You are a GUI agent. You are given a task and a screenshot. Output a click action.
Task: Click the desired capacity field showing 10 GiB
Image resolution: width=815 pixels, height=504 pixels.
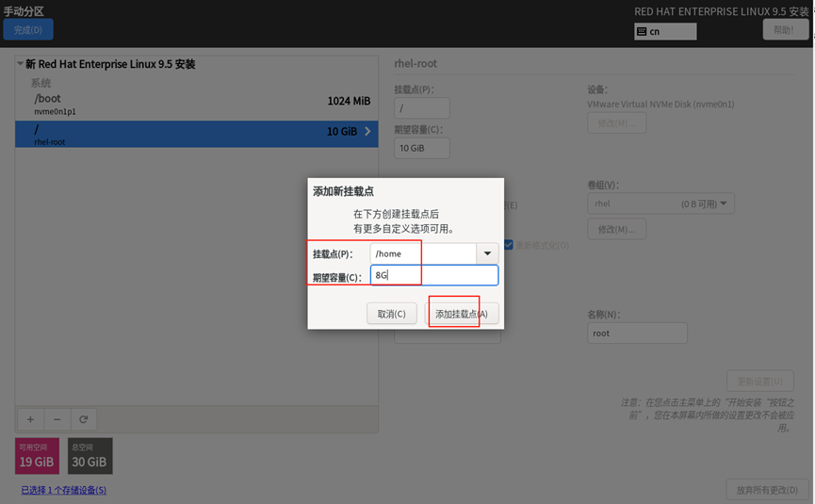pos(421,148)
